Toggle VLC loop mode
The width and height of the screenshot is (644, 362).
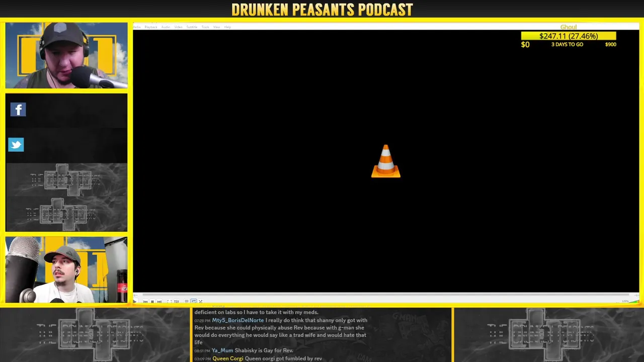tap(194, 302)
